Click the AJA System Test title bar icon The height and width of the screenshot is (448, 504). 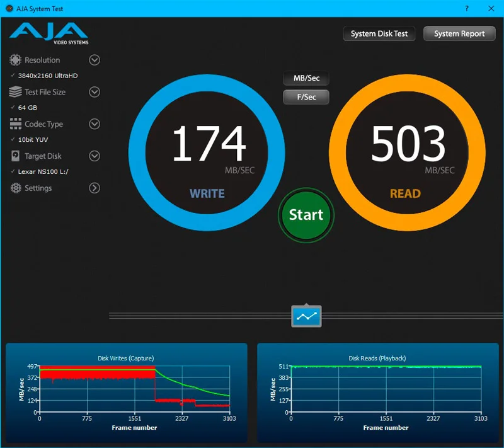click(x=9, y=9)
